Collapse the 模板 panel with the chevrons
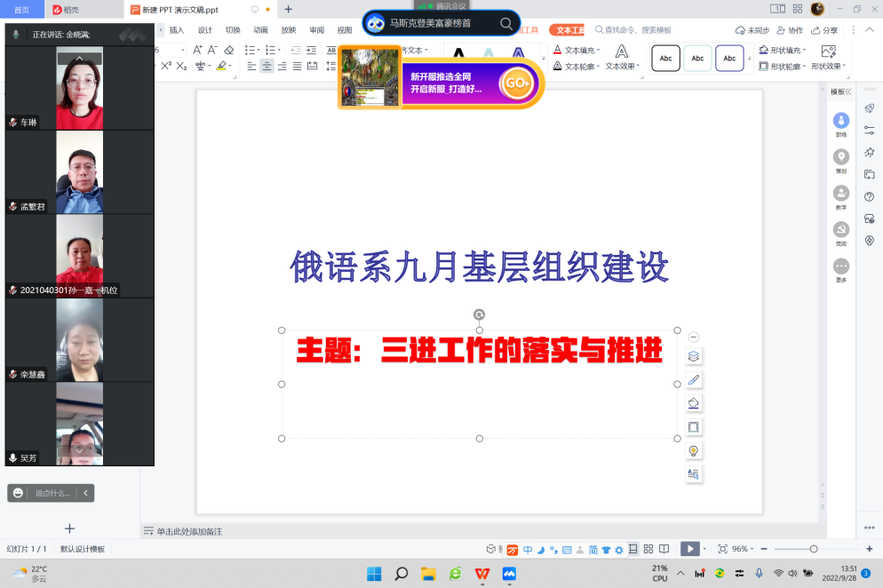 point(849,91)
